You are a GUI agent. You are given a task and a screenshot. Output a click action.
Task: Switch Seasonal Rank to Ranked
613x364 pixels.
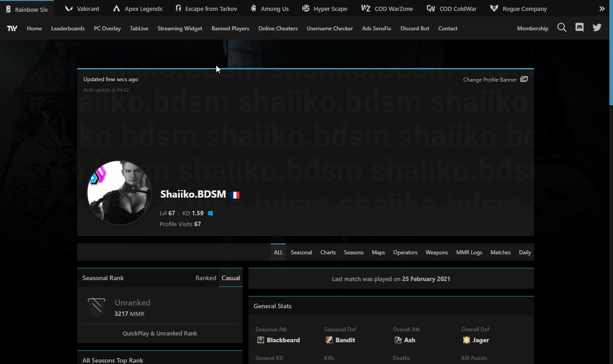pyautogui.click(x=206, y=278)
